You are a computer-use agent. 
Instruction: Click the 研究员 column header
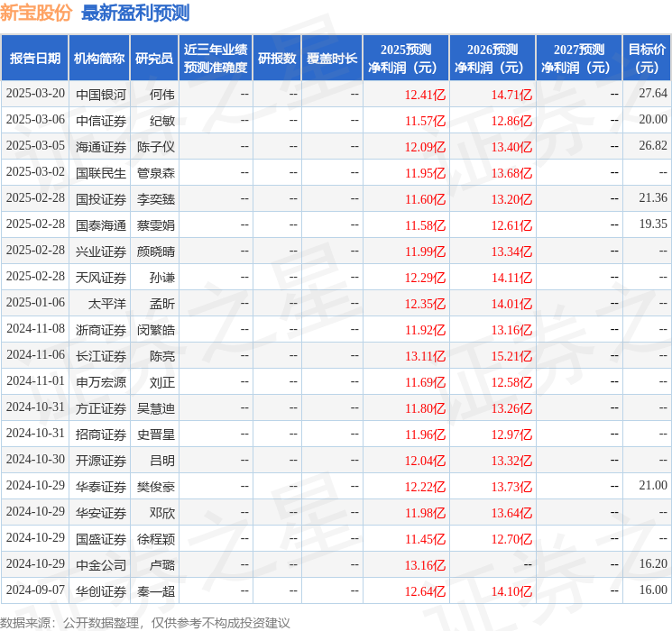click(154, 58)
